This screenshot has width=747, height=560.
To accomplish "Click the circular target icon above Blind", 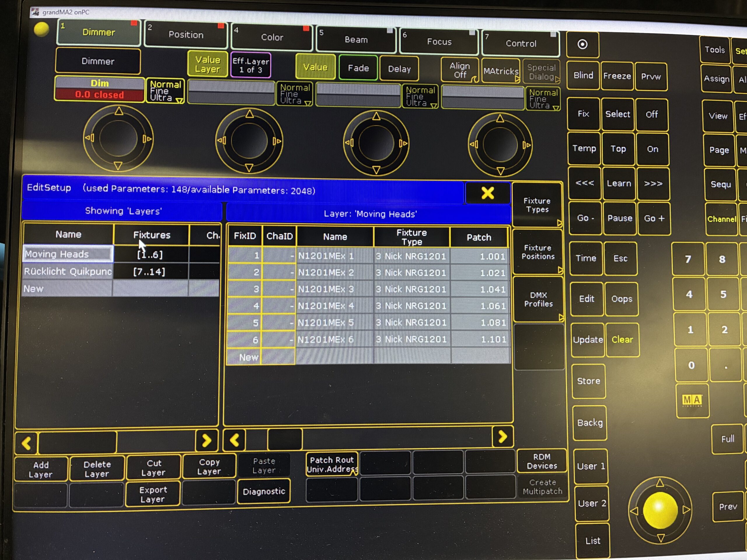I will (582, 44).
